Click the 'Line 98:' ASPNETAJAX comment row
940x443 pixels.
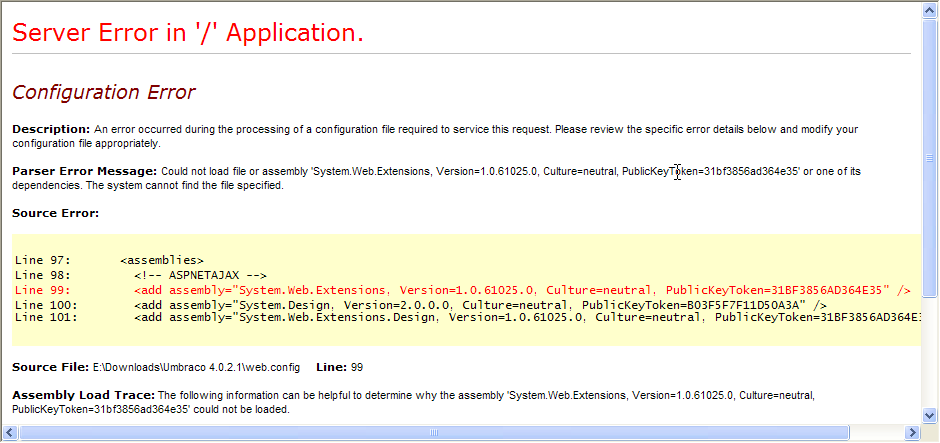[x=141, y=275]
